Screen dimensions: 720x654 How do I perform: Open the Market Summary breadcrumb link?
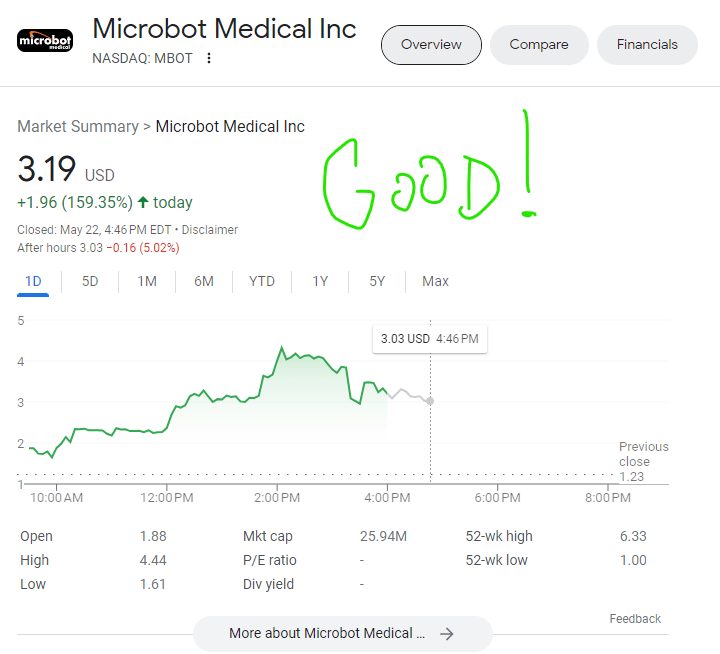[78, 127]
